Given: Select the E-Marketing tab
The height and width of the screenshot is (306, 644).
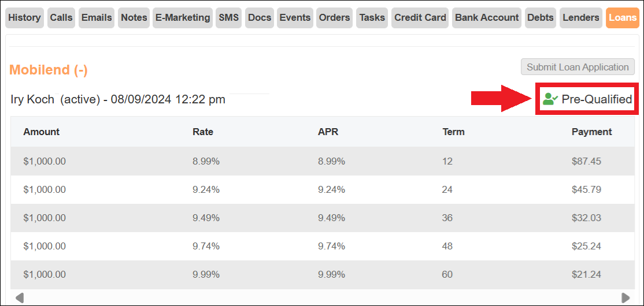Looking at the screenshot, I should click(183, 18).
